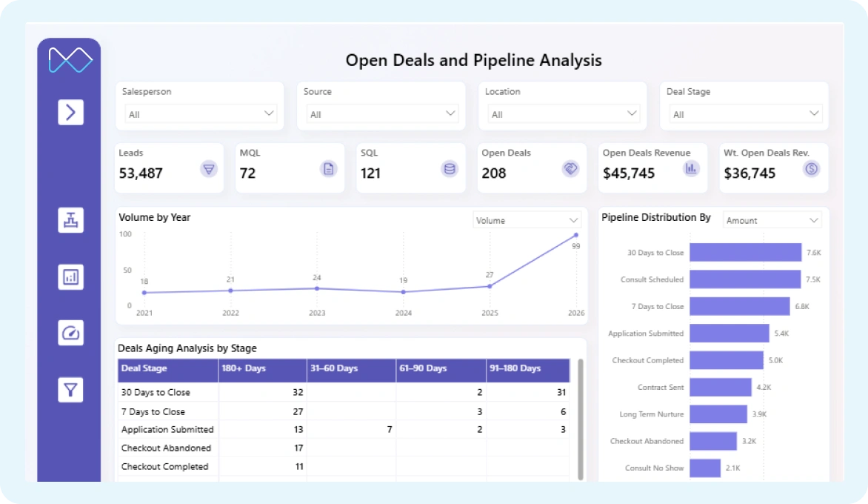
Task: Click the Contract Sent bar
Action: pos(721,387)
